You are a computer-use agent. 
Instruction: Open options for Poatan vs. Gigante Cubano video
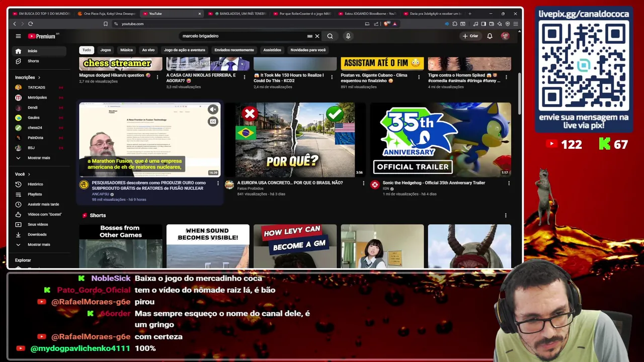[x=419, y=77]
